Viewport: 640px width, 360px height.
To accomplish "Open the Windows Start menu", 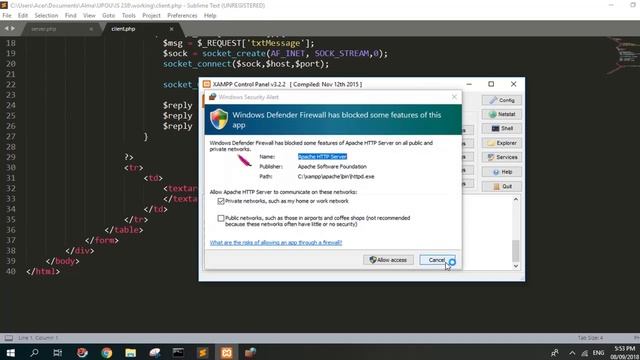I will coord(10,353).
